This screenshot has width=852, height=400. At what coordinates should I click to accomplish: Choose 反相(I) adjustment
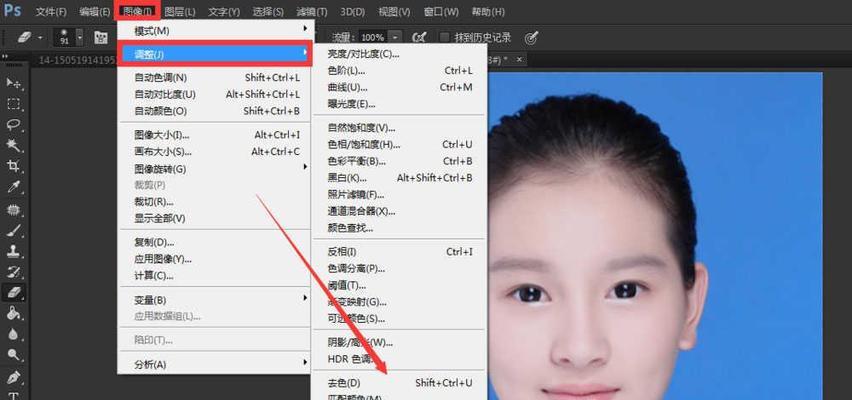click(x=400, y=252)
